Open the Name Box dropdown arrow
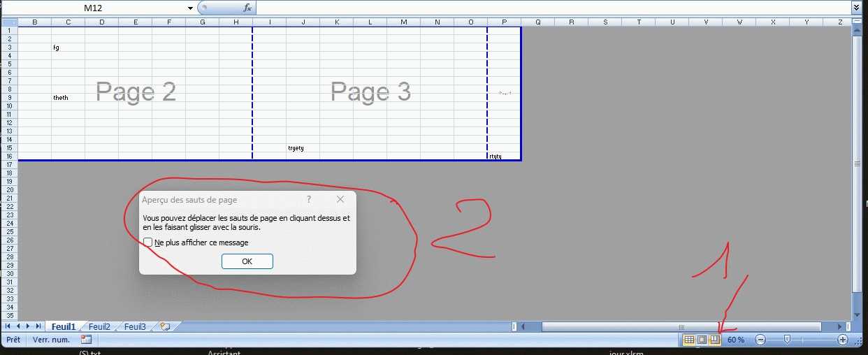 [x=190, y=8]
